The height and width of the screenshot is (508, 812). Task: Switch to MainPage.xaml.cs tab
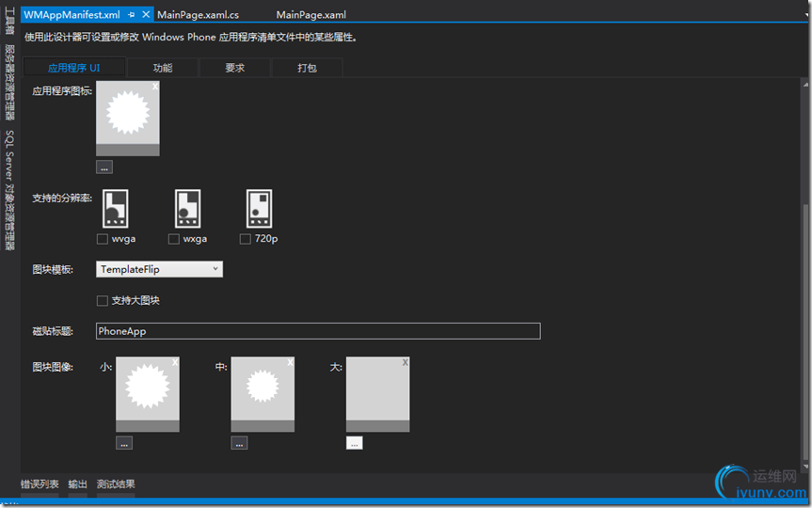(198, 15)
